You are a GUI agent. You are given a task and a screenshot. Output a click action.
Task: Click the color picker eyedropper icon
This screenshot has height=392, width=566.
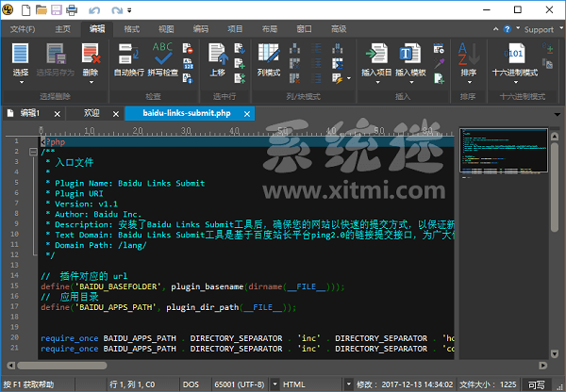[439, 63]
